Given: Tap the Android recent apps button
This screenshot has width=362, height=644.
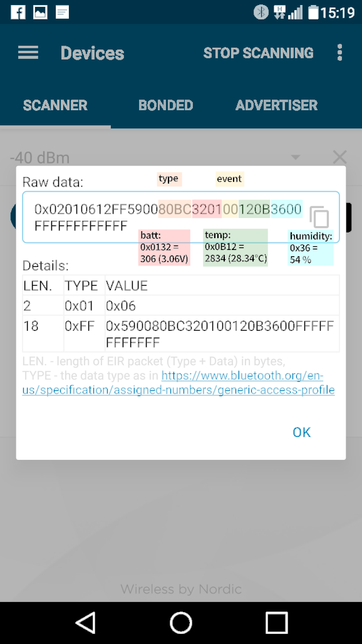Looking at the screenshot, I should point(276,623).
